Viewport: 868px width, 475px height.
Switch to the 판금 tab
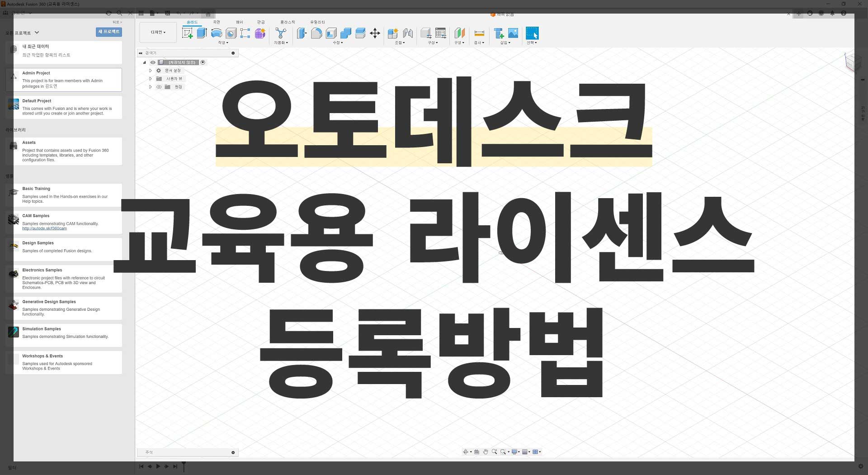click(x=261, y=22)
